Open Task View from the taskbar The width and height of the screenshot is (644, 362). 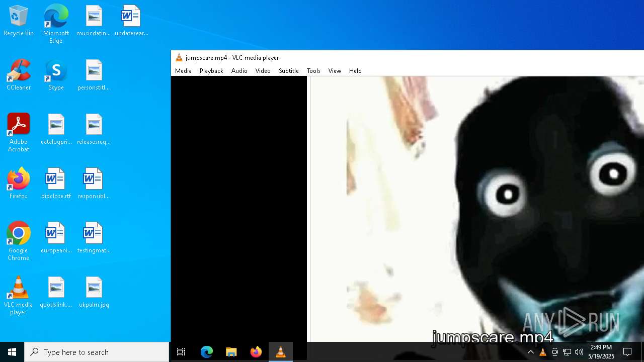click(181, 352)
